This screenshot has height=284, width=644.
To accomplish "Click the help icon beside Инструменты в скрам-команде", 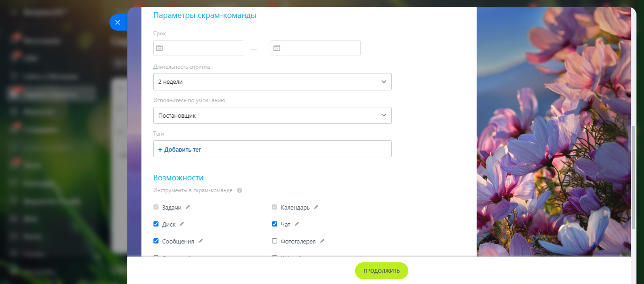I will (239, 190).
